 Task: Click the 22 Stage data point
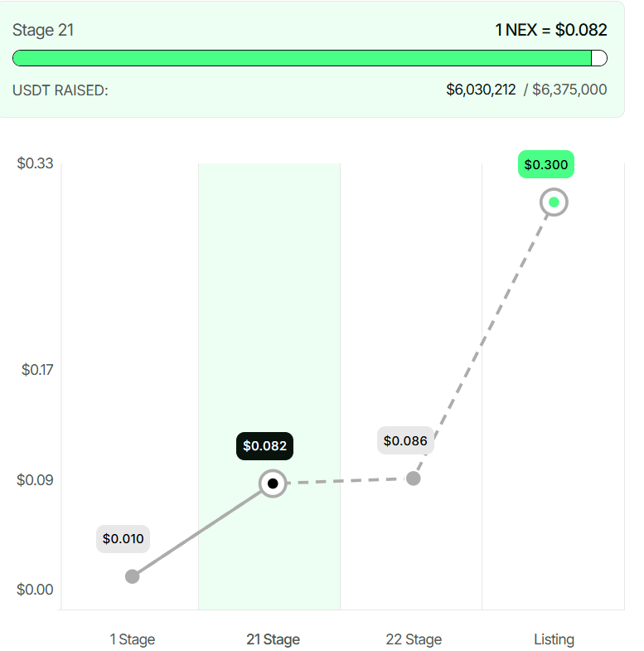pos(413,478)
